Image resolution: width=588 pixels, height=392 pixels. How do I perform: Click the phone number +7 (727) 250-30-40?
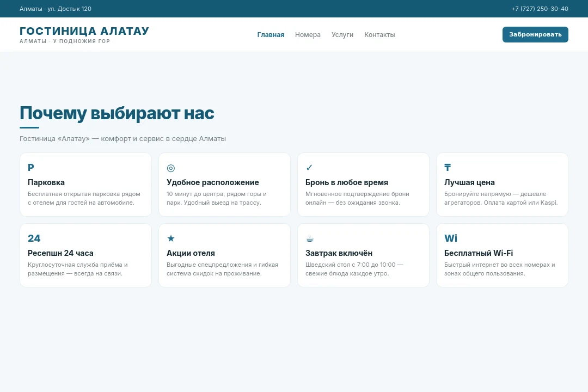pos(540,9)
